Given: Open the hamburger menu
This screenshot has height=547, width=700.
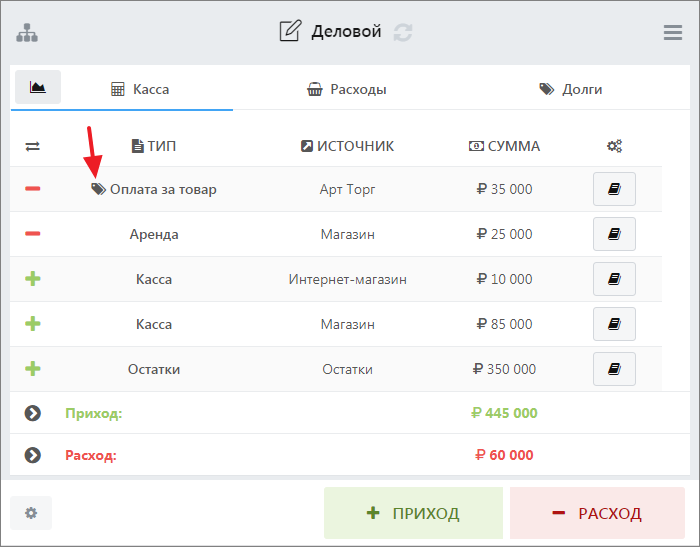Looking at the screenshot, I should tap(673, 32).
